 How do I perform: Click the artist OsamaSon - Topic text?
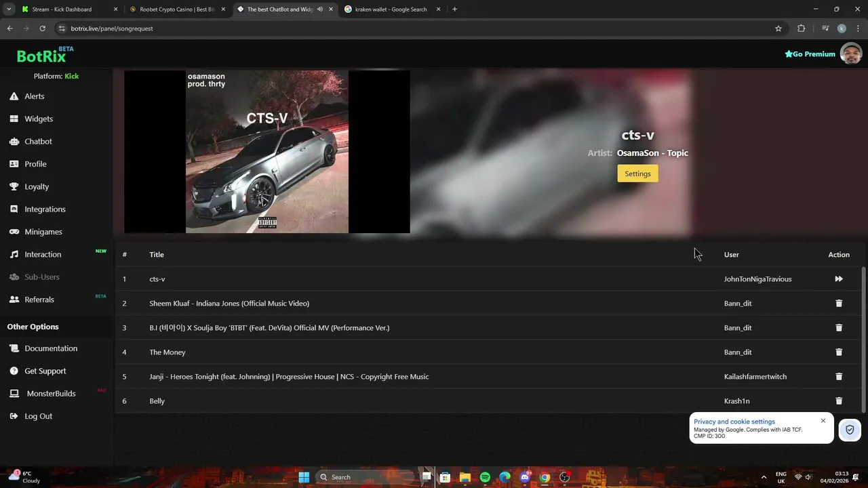pos(652,153)
